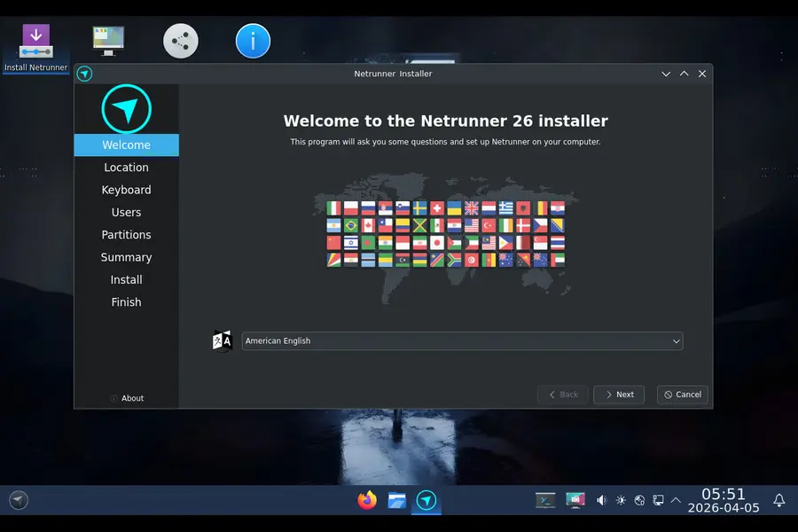This screenshot has width=798, height=532.
Task: Click the language translation icon beside the dropdown
Action: tap(222, 340)
